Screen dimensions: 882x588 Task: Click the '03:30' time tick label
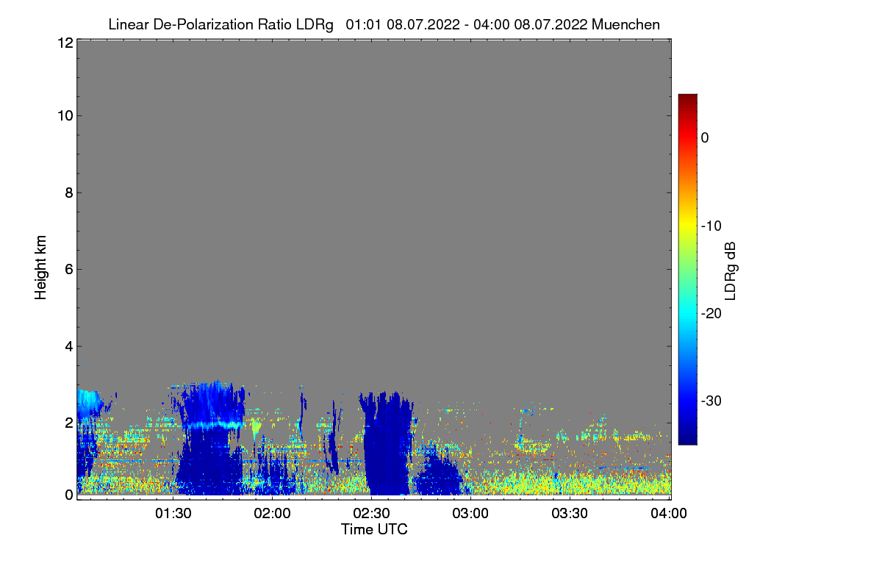(x=570, y=514)
